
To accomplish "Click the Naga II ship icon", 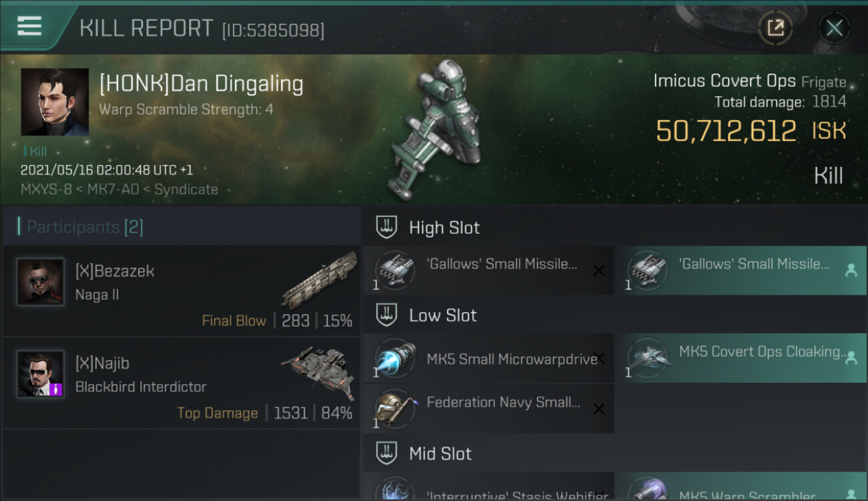I will pos(319,280).
